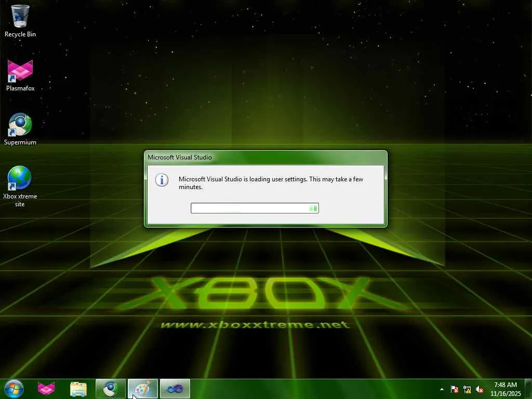Click the Microsoft Visual Studio dialog title bar

click(265, 157)
